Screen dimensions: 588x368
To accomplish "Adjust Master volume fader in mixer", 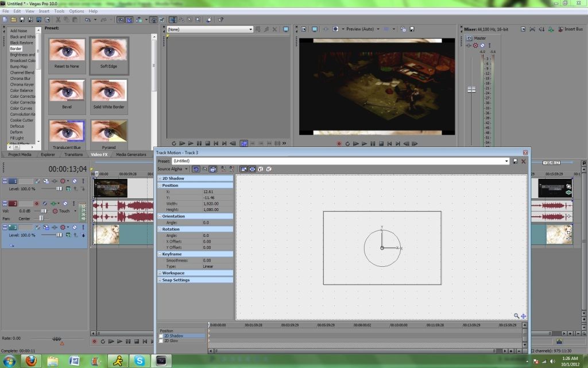I will (x=471, y=89).
